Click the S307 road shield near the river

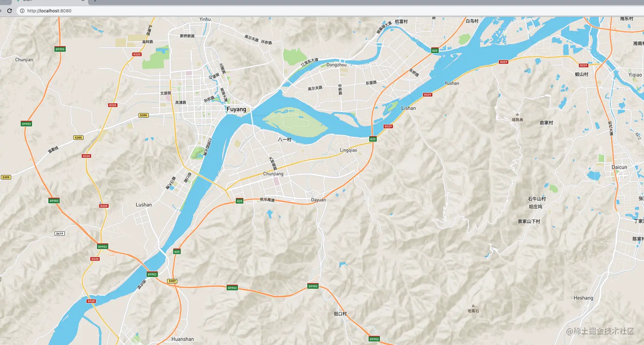point(172,281)
